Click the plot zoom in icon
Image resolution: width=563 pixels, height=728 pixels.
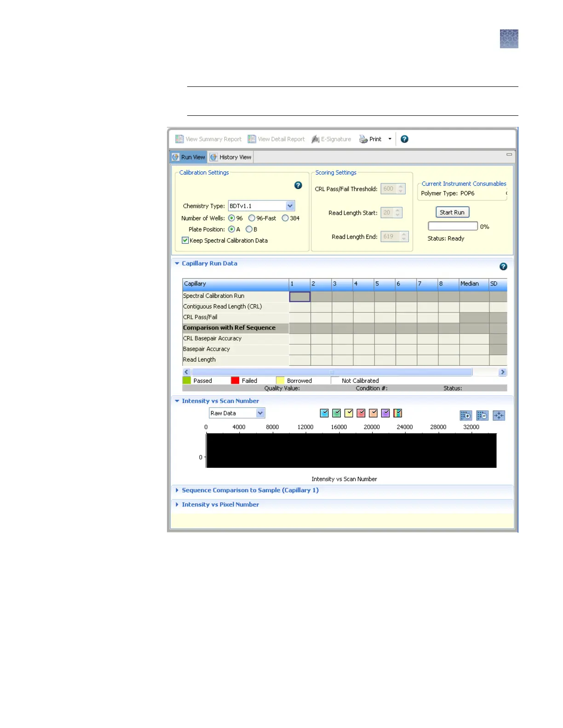point(466,416)
